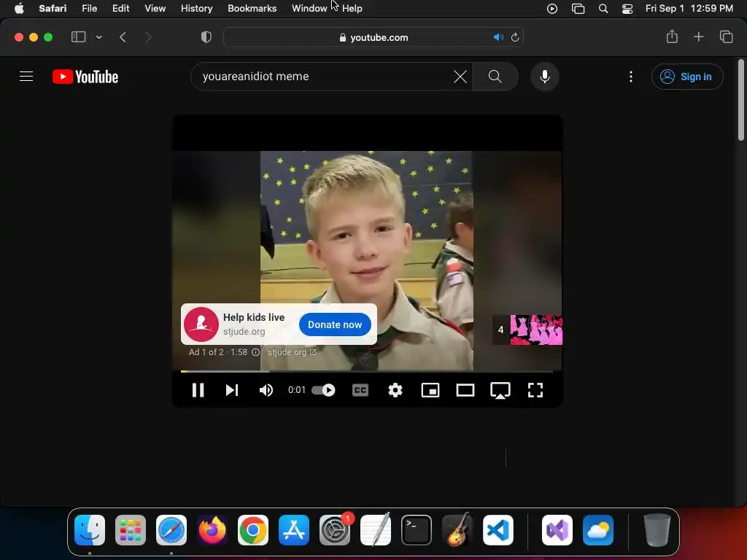Sign in to YouTube
The image size is (747, 560).
687,77
